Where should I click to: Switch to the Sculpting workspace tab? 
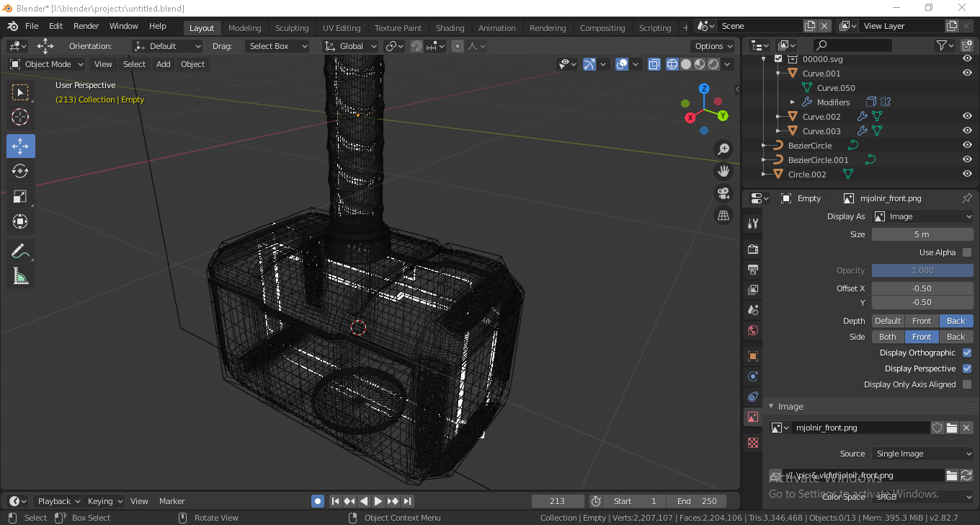click(292, 28)
